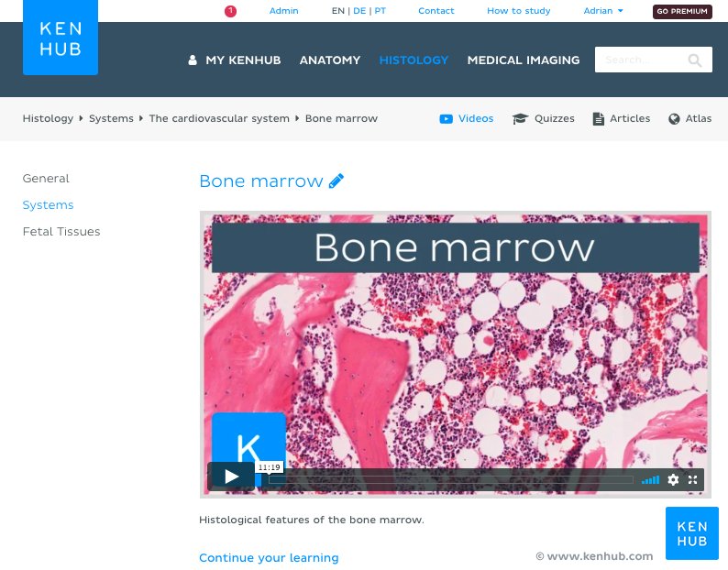Image resolution: width=728 pixels, height=570 pixels.
Task: Adjust the video volume bars
Action: pos(650,479)
